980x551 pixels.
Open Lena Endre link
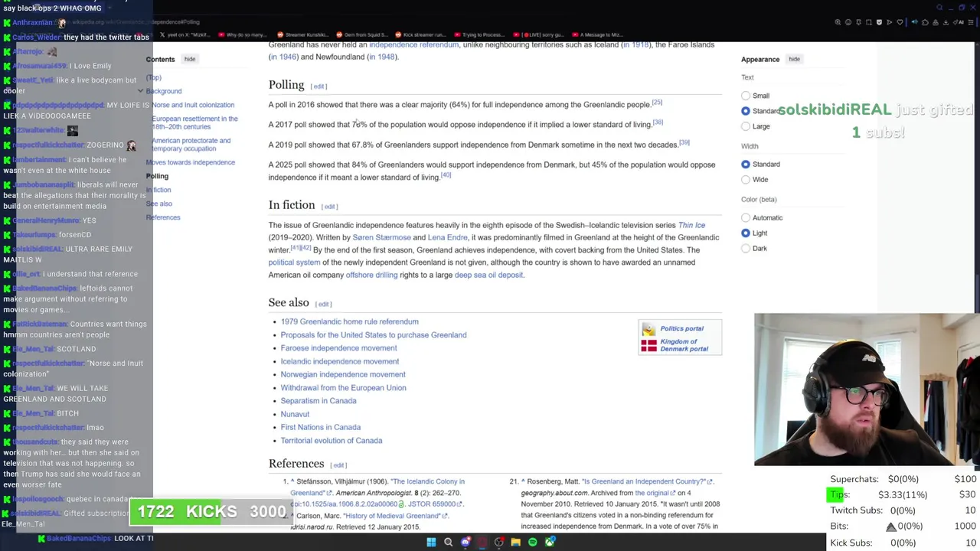pos(447,237)
